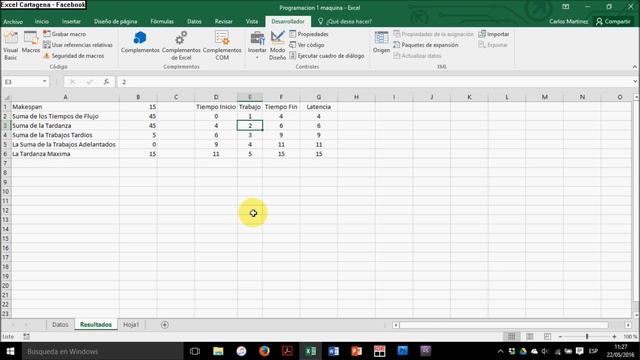Switch to the Diseño de página tab
640x360 pixels.
pyautogui.click(x=116, y=21)
